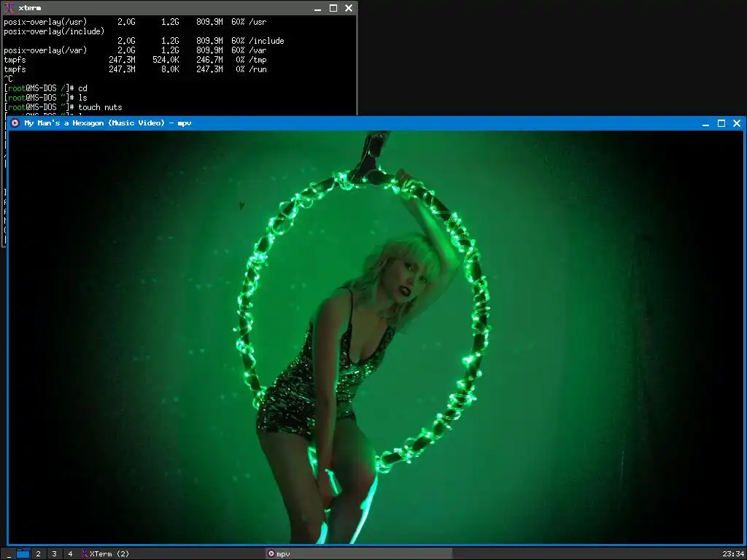Screen dimensions: 747x560
Task: Minimize the mpv video window
Action: coord(706,123)
